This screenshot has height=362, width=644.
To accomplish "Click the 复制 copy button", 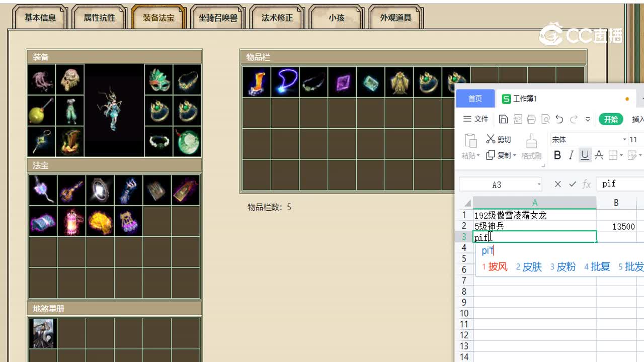I will point(499,155).
